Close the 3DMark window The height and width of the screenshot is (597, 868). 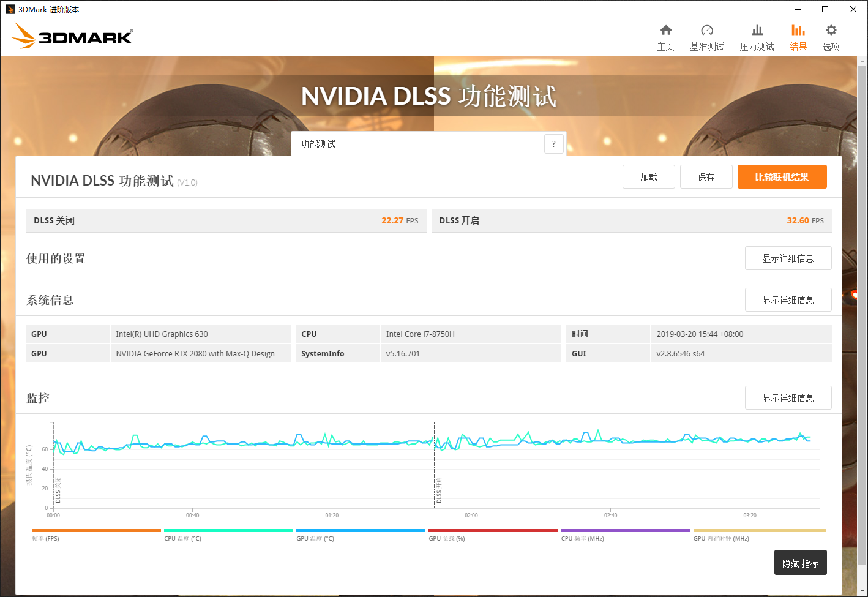[853, 9]
